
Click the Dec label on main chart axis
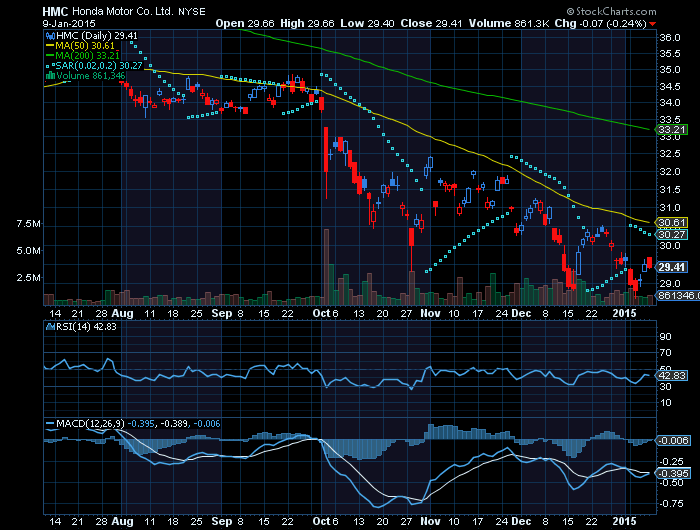tap(521, 313)
